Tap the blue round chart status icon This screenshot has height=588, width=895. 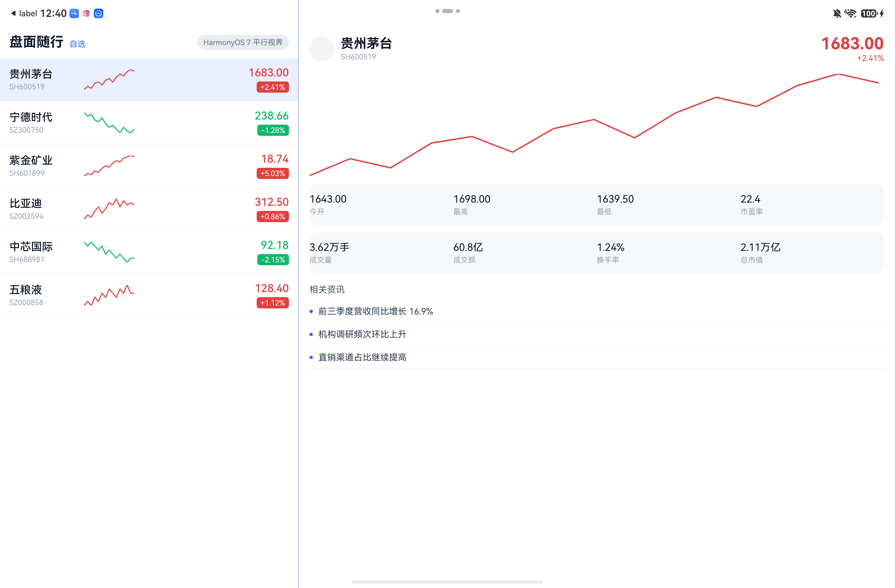(x=98, y=13)
